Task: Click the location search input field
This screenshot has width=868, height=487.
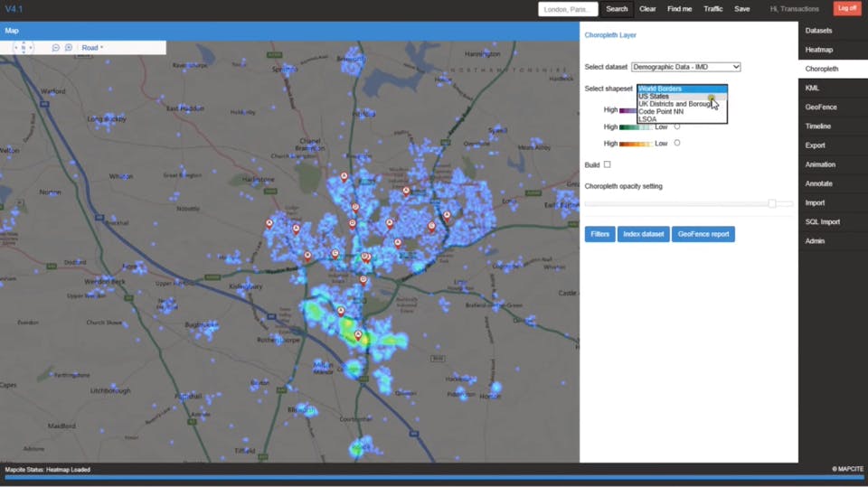Action: click(x=568, y=9)
